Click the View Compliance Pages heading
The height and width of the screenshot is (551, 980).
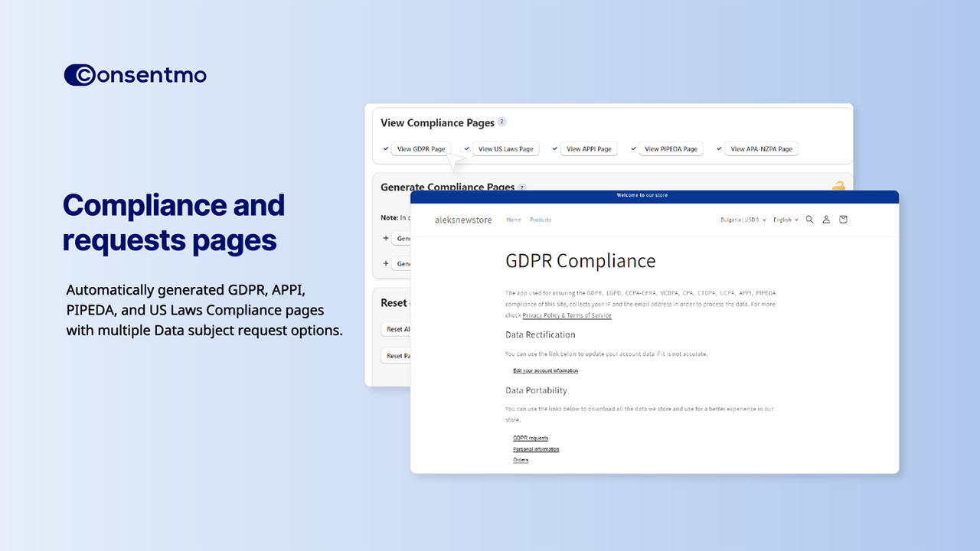(437, 122)
